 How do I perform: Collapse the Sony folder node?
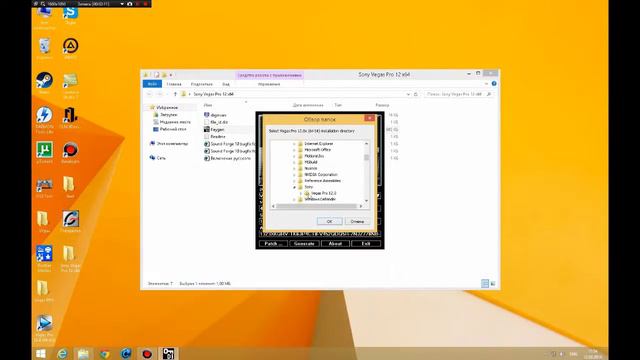tap(294, 187)
